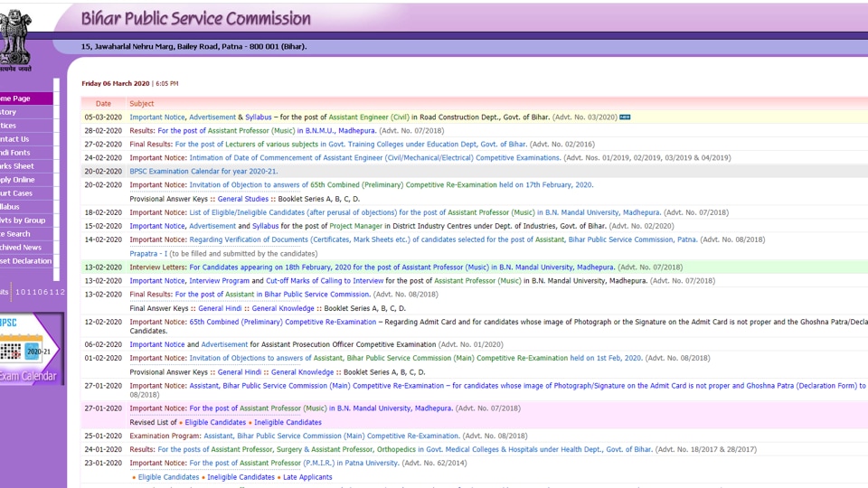The image size is (868, 488).
Task: Open the Advts by Group sidebar item
Action: (26, 221)
